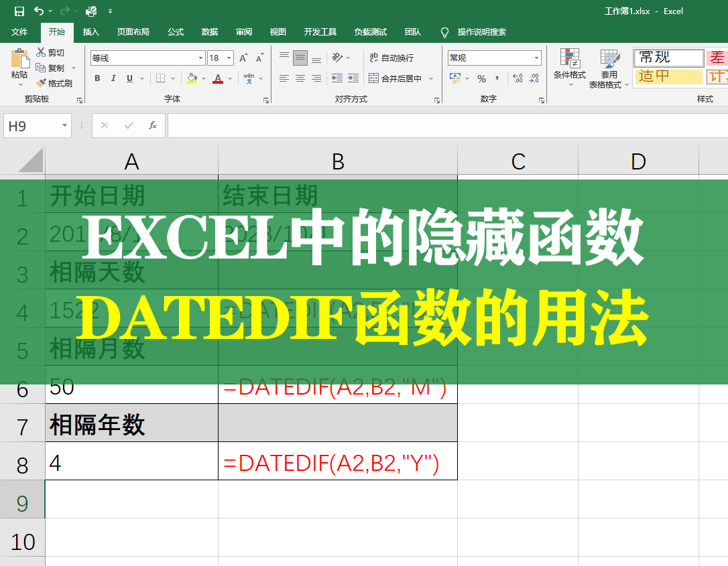728x566 pixels.
Task: Open the font size 18 dropdown
Action: (x=229, y=58)
